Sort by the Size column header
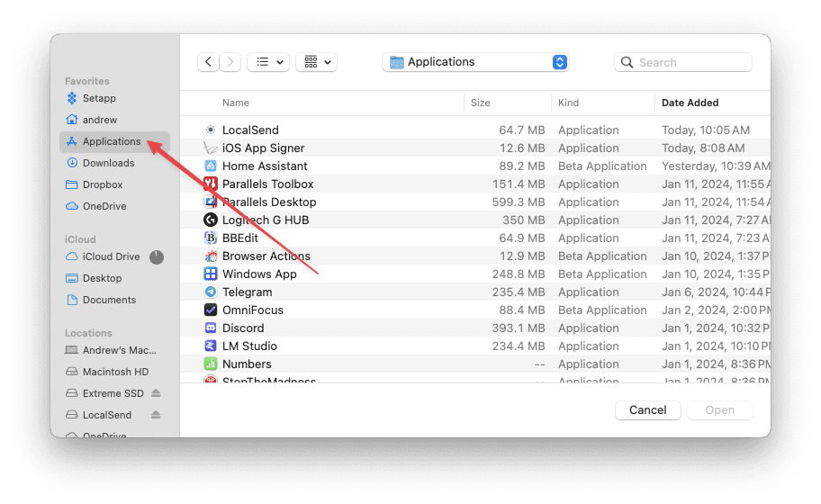Screen dimensions: 821x504 point(480,103)
